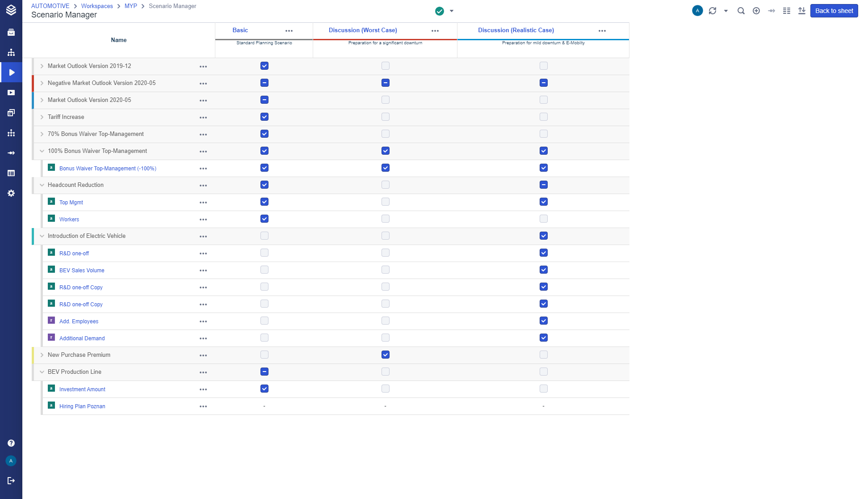Viewport: 868px width, 499px height.
Task: Click the table grid icon in the sidebar
Action: [11, 173]
